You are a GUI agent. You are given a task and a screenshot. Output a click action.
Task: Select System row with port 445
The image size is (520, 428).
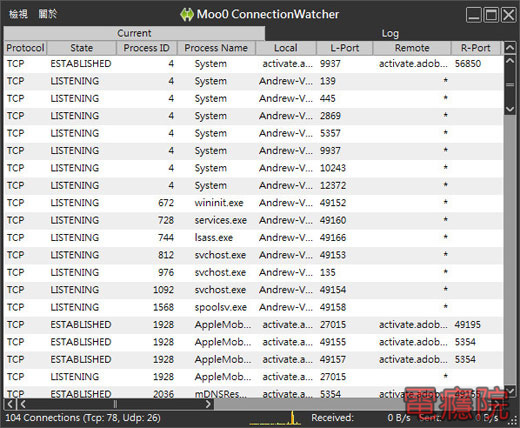(254, 99)
